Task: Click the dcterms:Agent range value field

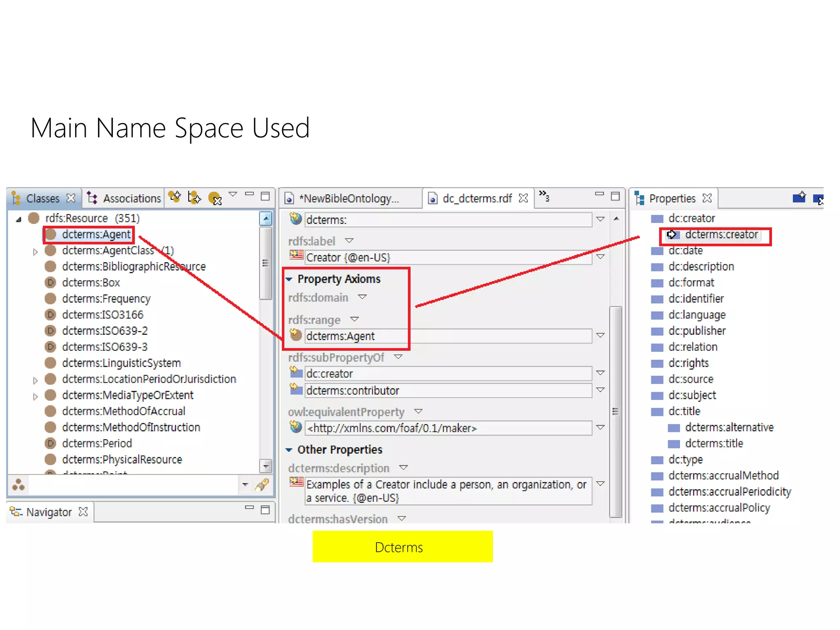Action: 448,336
